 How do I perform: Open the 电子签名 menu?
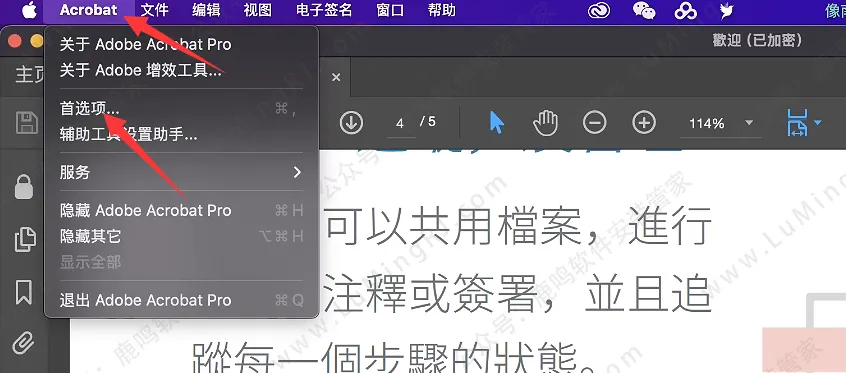[324, 10]
